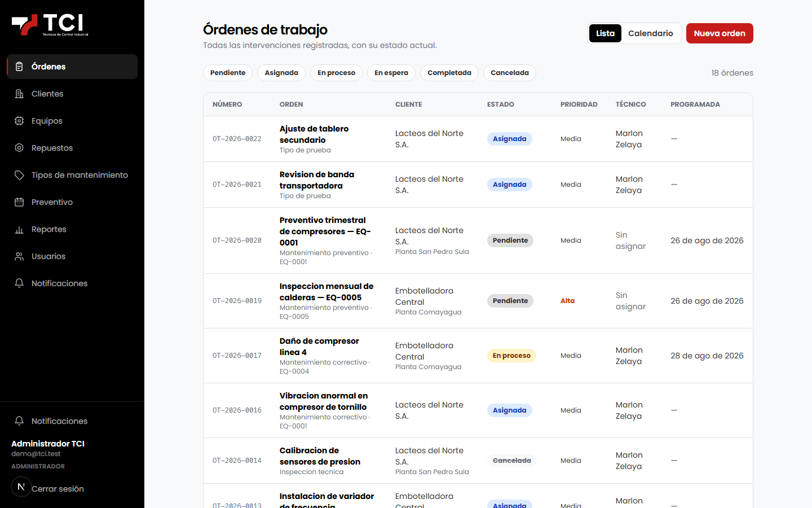This screenshot has height=508, width=812.
Task: Click the Clientes building icon
Action: (x=19, y=94)
